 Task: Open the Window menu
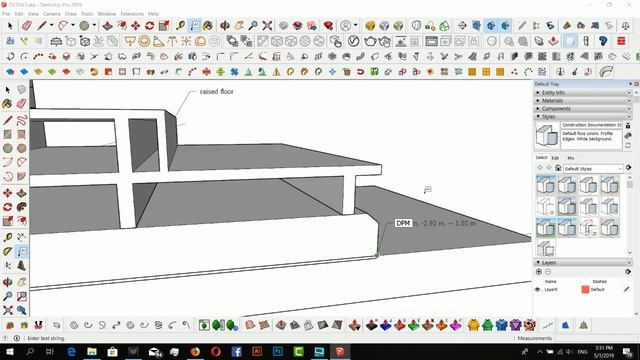pos(107,14)
